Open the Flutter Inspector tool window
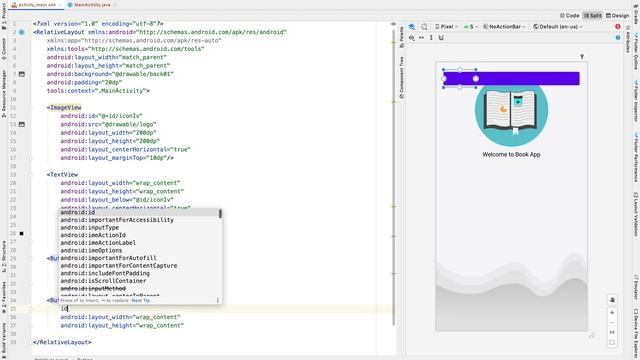The width and height of the screenshot is (640, 360). pyautogui.click(x=636, y=100)
